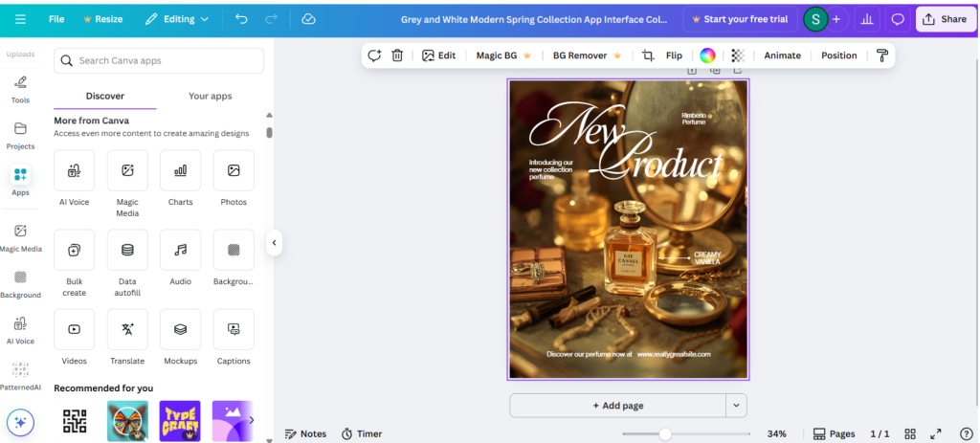Click the Share button
Screen dimensions: 980x443
pyautogui.click(x=944, y=19)
